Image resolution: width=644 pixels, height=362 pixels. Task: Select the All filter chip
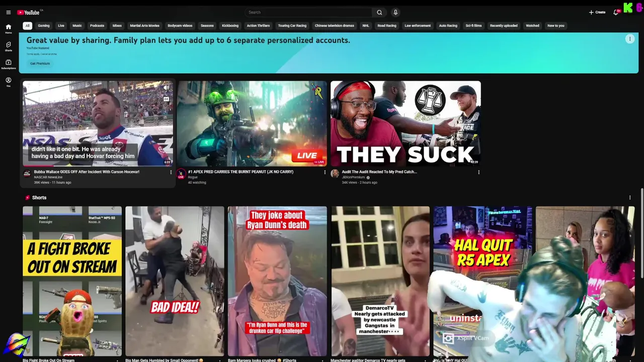coord(27,26)
